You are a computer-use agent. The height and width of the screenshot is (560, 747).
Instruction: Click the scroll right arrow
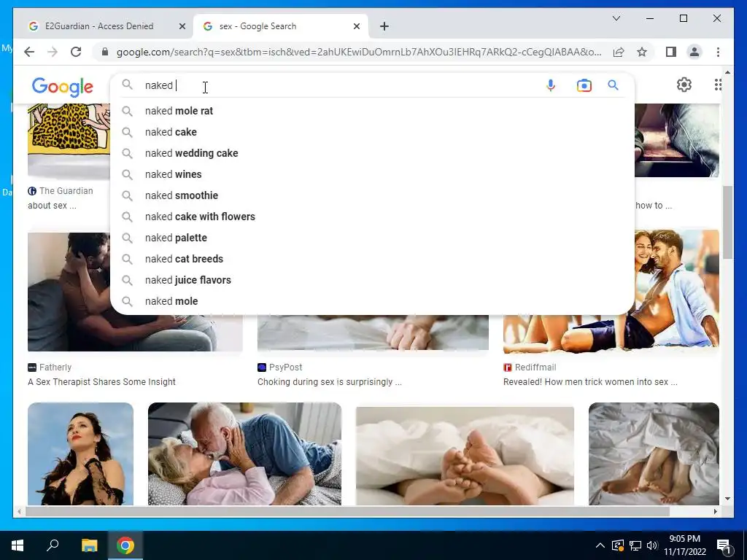pyautogui.click(x=715, y=511)
